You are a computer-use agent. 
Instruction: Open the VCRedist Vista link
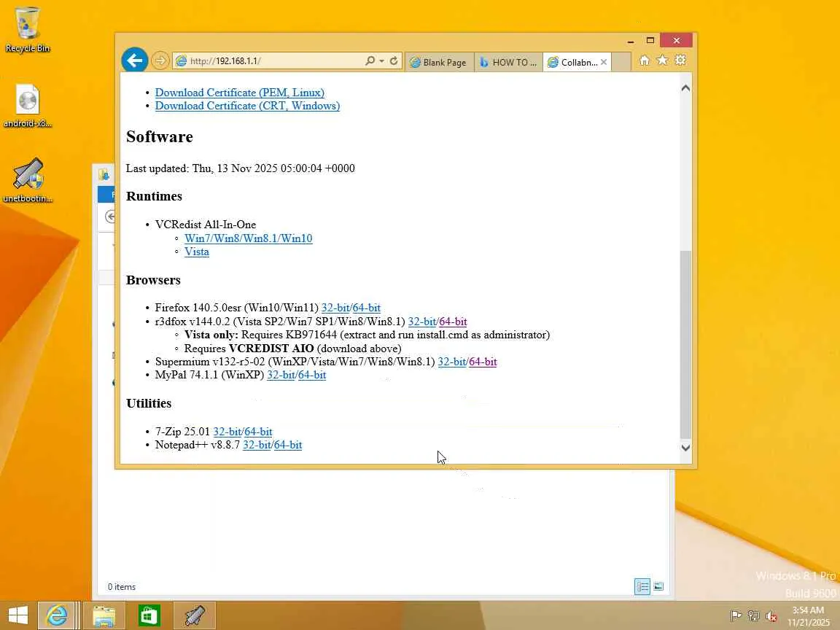[x=197, y=252]
